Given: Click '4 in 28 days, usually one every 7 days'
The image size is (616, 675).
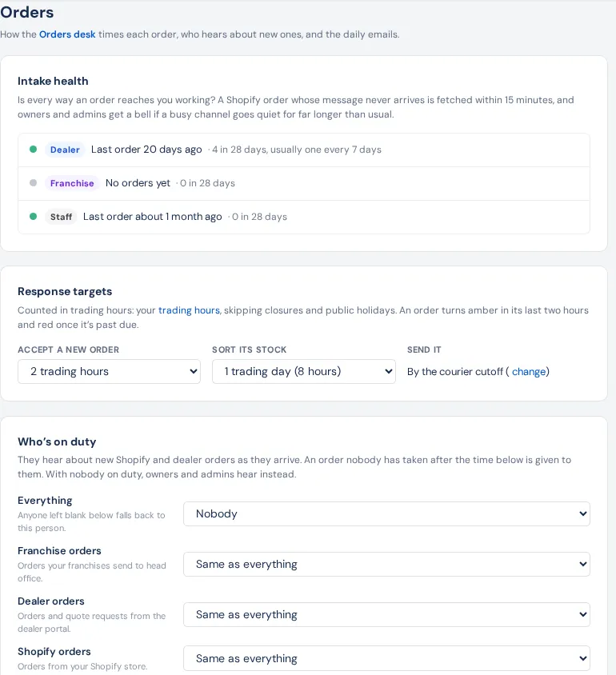Looking at the screenshot, I should point(297,150).
